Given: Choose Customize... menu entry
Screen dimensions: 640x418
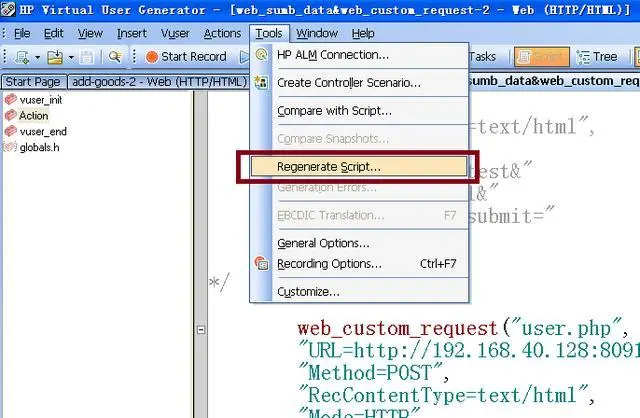Looking at the screenshot, I should (x=359, y=292).
